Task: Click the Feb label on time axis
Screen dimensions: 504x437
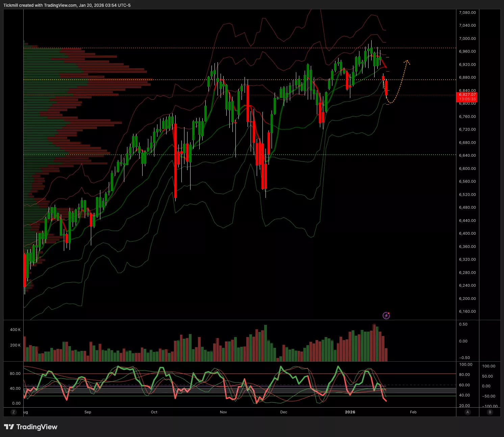Action: [x=413, y=412]
